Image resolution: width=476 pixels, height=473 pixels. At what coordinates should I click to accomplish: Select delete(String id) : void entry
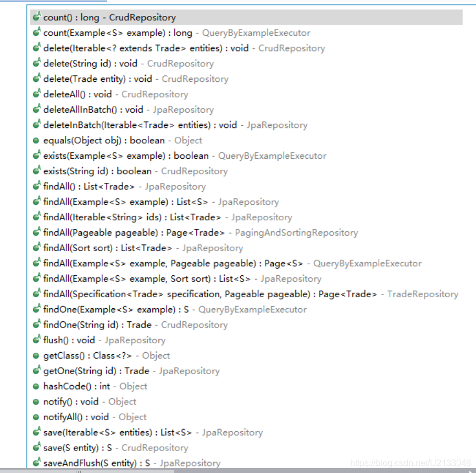[246, 63]
